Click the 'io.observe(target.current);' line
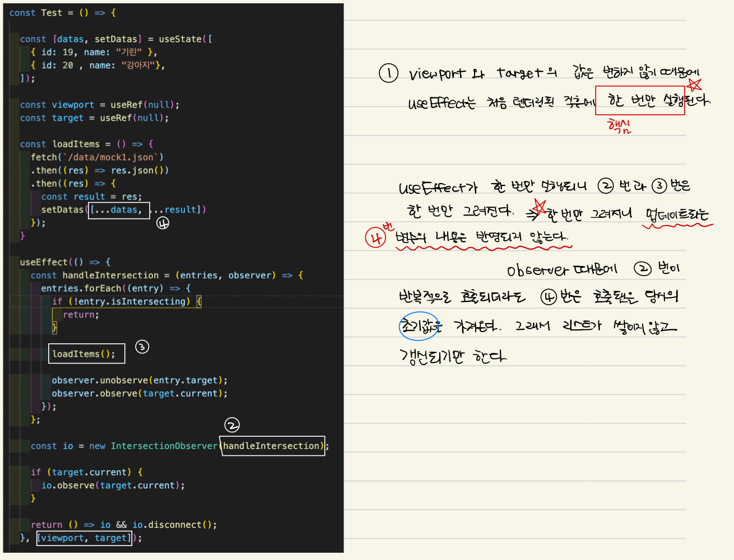The width and height of the screenshot is (734, 560). (x=113, y=486)
